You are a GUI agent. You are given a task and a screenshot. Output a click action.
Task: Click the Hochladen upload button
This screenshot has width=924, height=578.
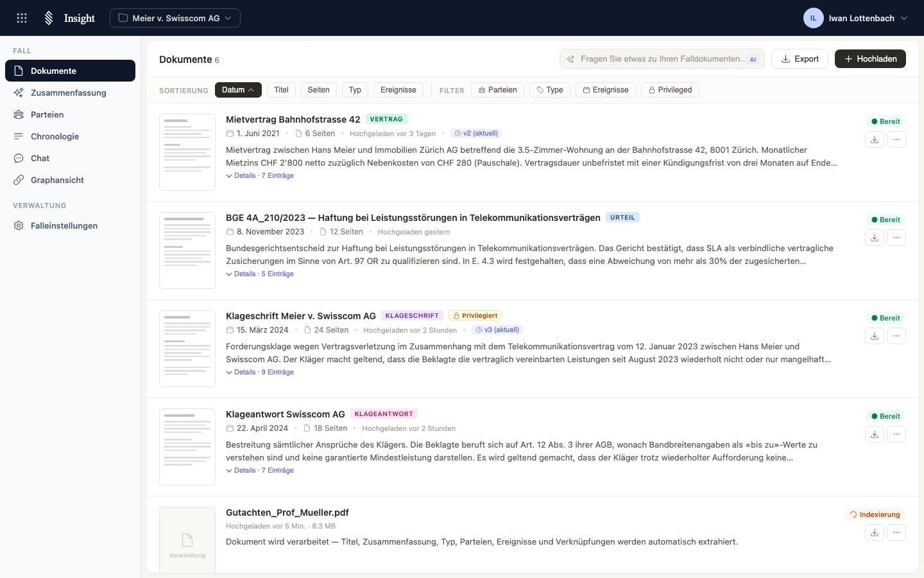click(x=870, y=59)
